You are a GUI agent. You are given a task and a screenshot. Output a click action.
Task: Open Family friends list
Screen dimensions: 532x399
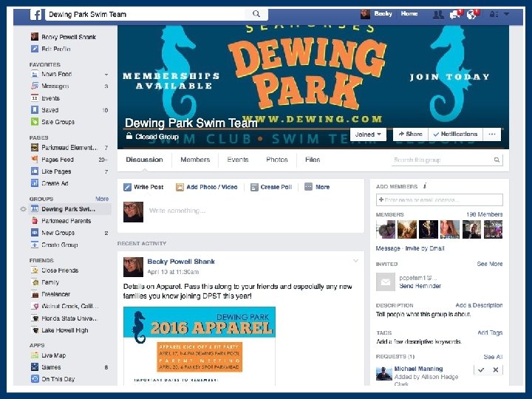point(50,282)
